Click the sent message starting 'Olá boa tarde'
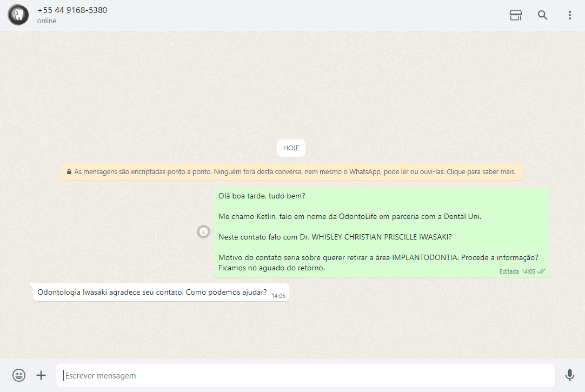This screenshot has width=585, height=392. coord(381,232)
